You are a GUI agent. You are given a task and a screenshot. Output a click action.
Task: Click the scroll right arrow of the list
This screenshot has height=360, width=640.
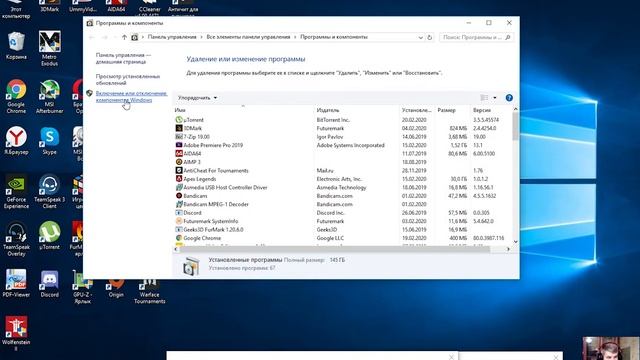508,249
